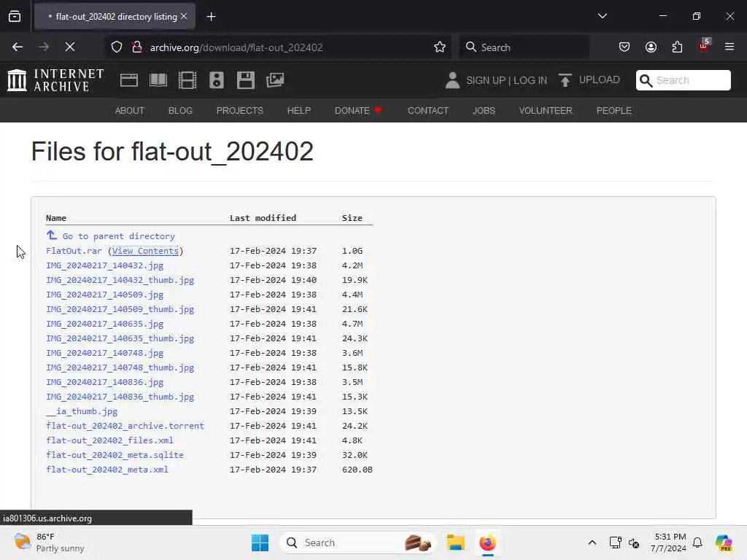The width and height of the screenshot is (747, 560).
Task: Open IMG_20240217_140836_thumb.jpg
Action: coord(120,397)
